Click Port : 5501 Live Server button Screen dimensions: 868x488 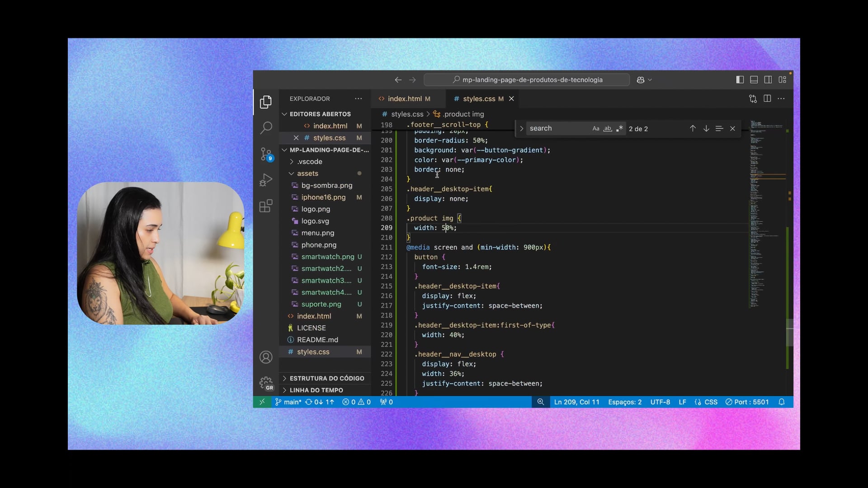coord(747,402)
